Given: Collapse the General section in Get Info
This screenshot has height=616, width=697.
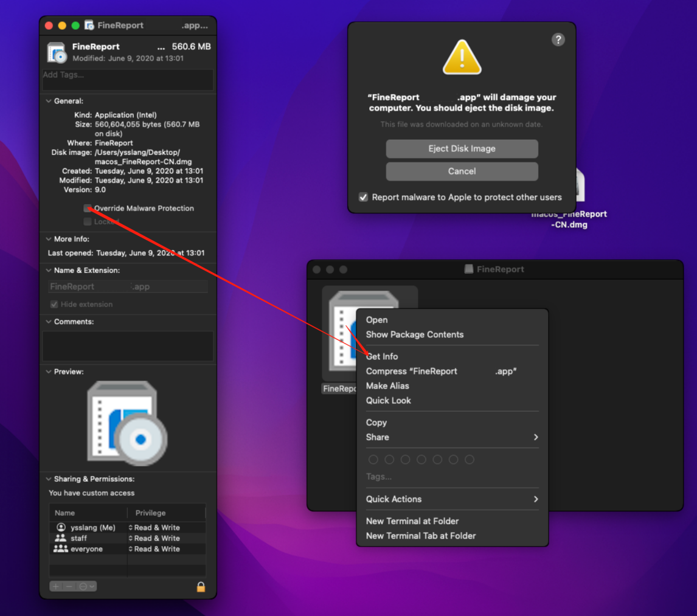Looking at the screenshot, I should coord(47,100).
